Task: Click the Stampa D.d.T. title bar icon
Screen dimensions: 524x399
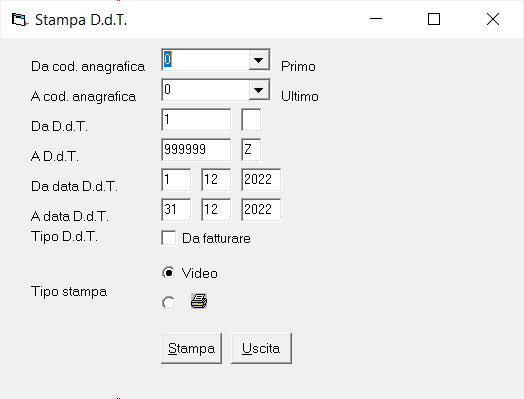Action: [x=19, y=19]
